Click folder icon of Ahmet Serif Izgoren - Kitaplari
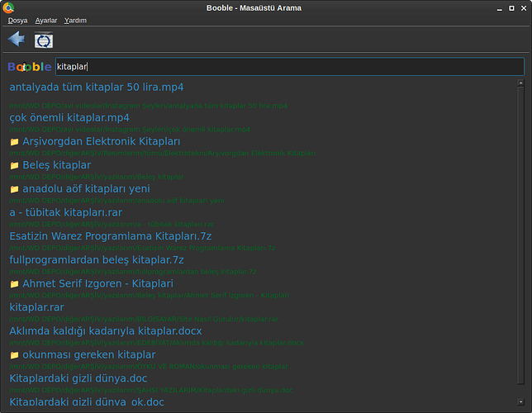The image size is (532, 413). click(x=14, y=284)
